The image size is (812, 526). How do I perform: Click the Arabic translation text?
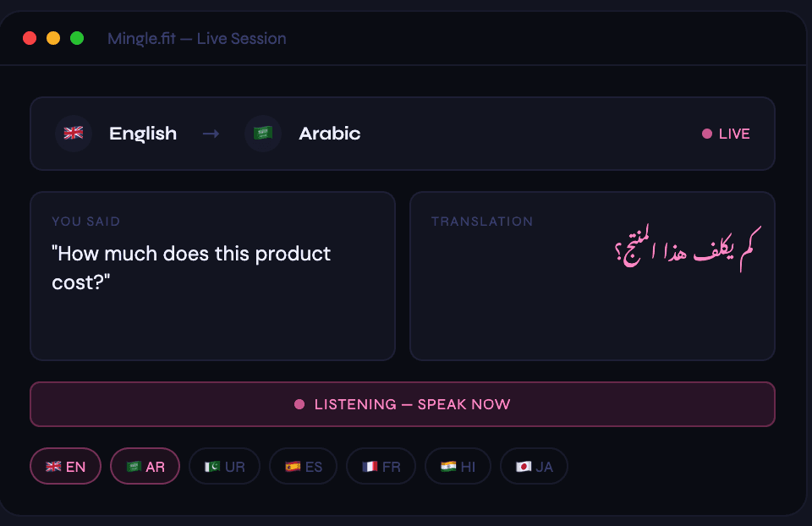688,248
